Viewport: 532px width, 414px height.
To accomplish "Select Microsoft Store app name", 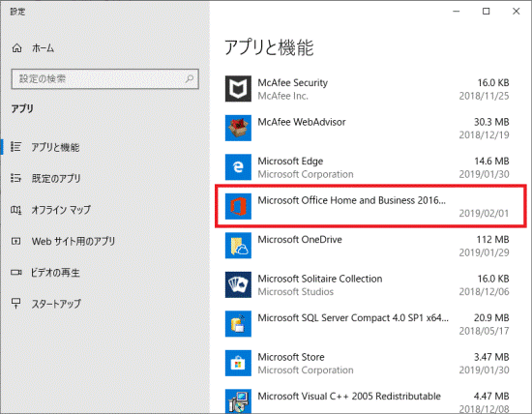I will [x=291, y=357].
